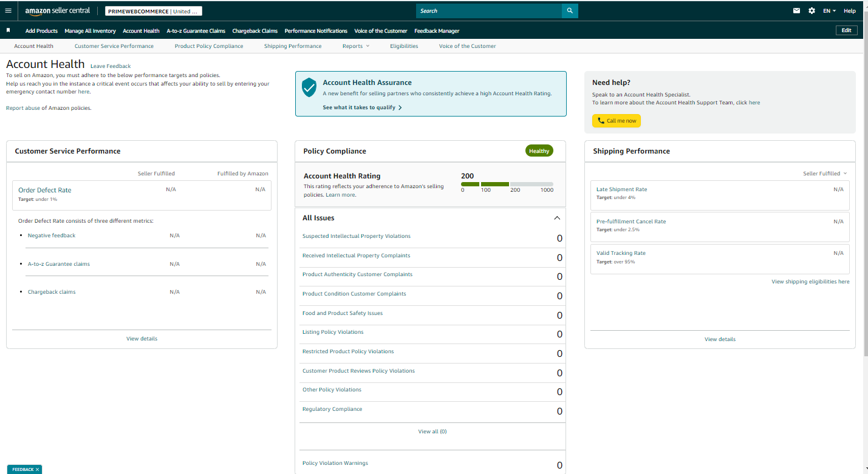The image size is (868, 474).
Task: Click See what it takes to qualify
Action: pos(362,107)
